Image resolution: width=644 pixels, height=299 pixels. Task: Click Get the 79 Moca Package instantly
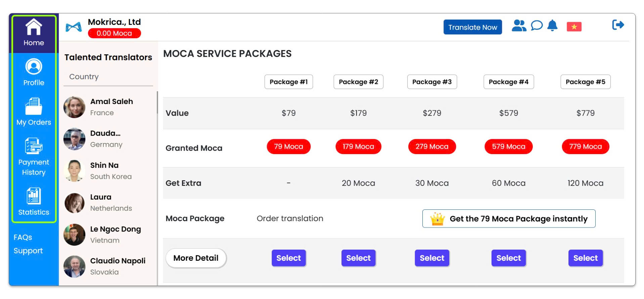509,219
